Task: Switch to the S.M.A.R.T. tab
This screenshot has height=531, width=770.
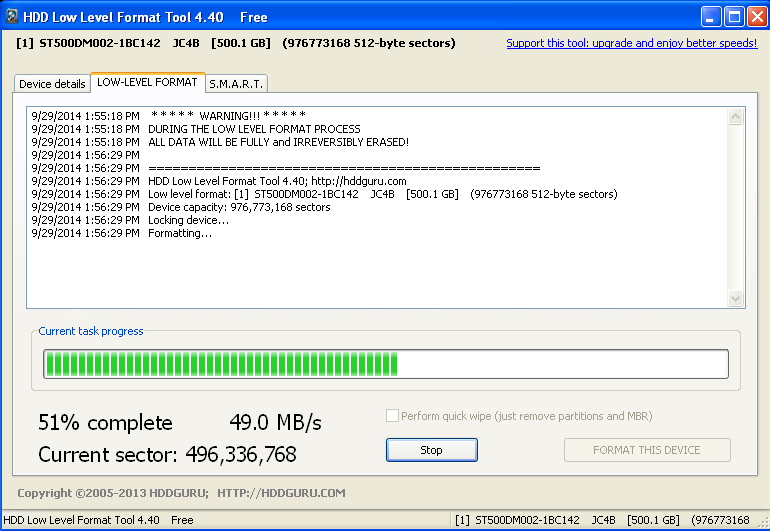Action: point(236,84)
